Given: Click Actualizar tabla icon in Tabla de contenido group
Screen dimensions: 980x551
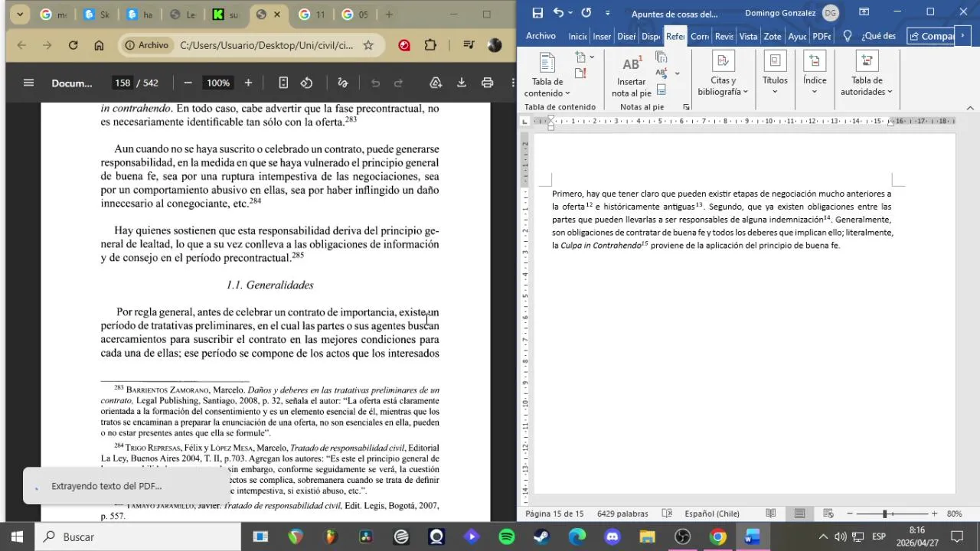Looking at the screenshot, I should [x=580, y=73].
